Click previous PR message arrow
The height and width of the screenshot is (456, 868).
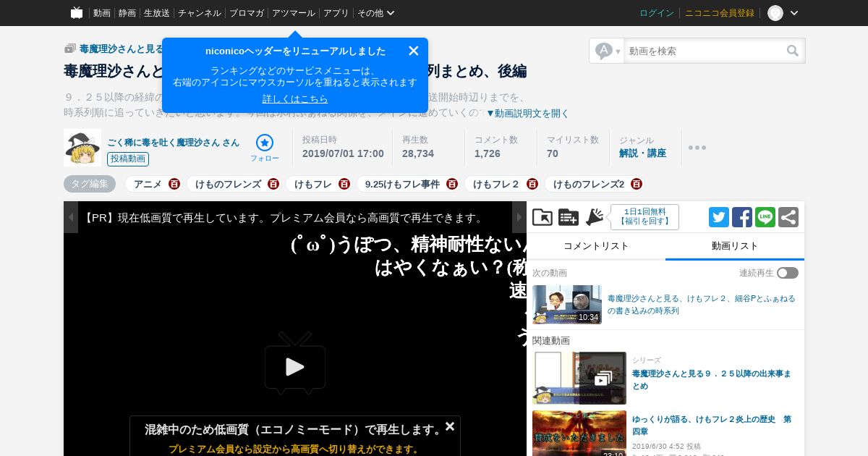(x=71, y=217)
